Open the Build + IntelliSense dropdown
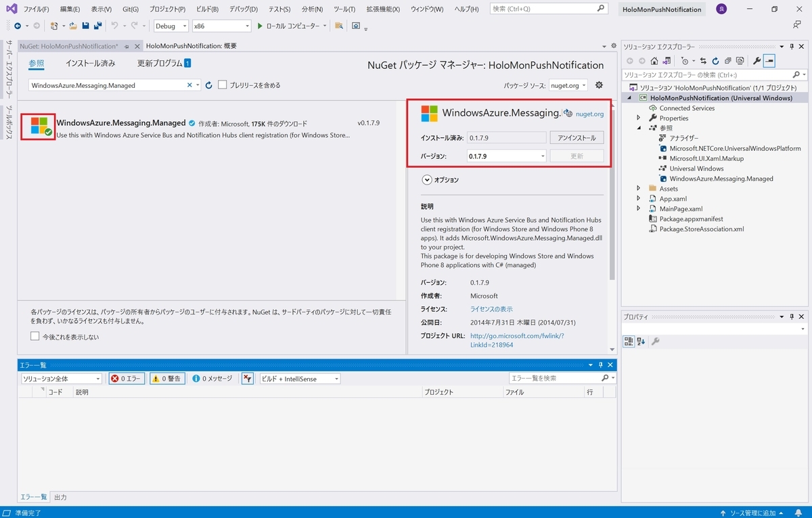Viewport: 812px width, 518px height. click(300, 379)
